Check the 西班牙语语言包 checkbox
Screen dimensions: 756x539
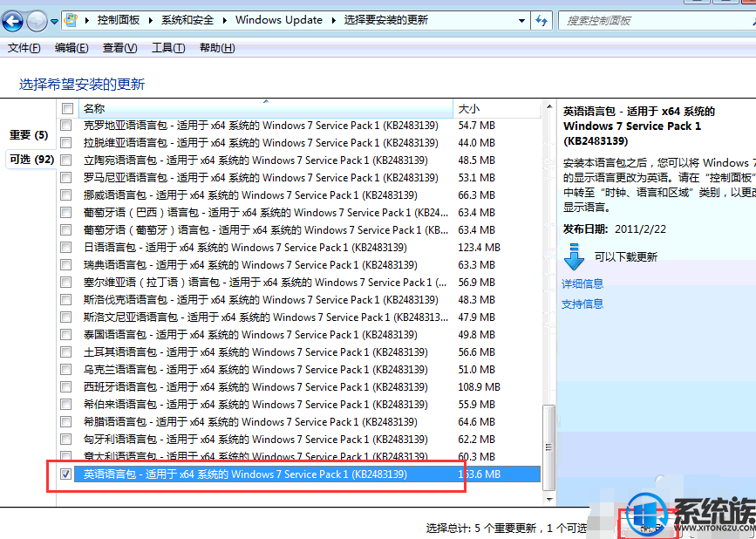pyautogui.click(x=65, y=387)
